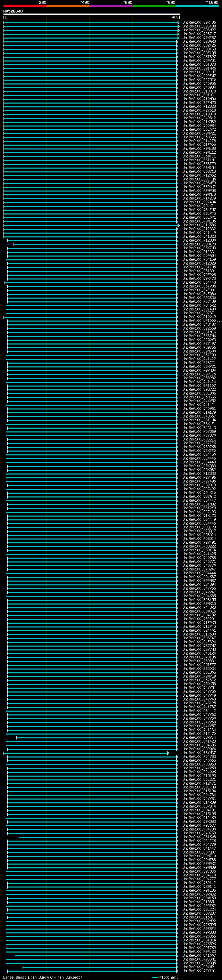Select hit label UniRef100_Q1EP00
222x980 pixels.
(x=199, y=145)
